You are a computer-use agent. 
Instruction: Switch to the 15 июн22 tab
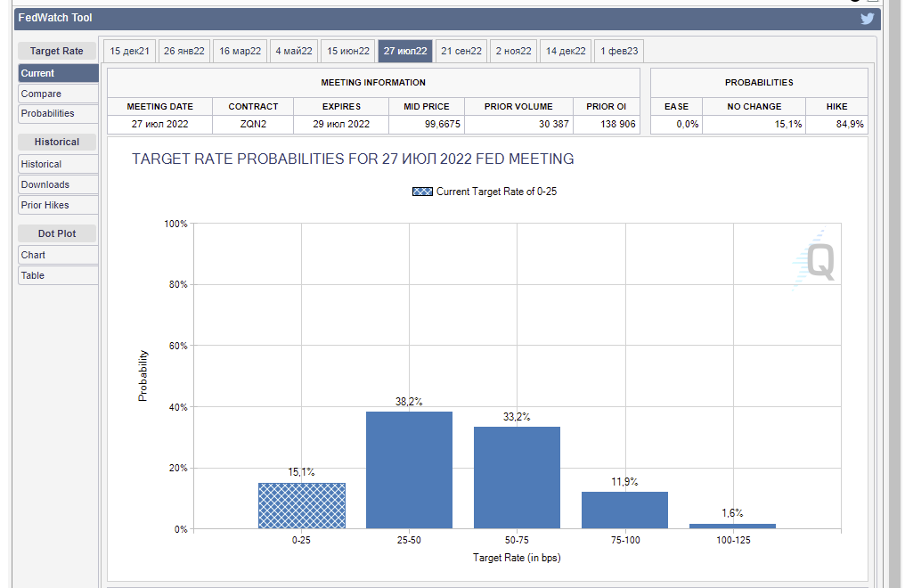347,52
